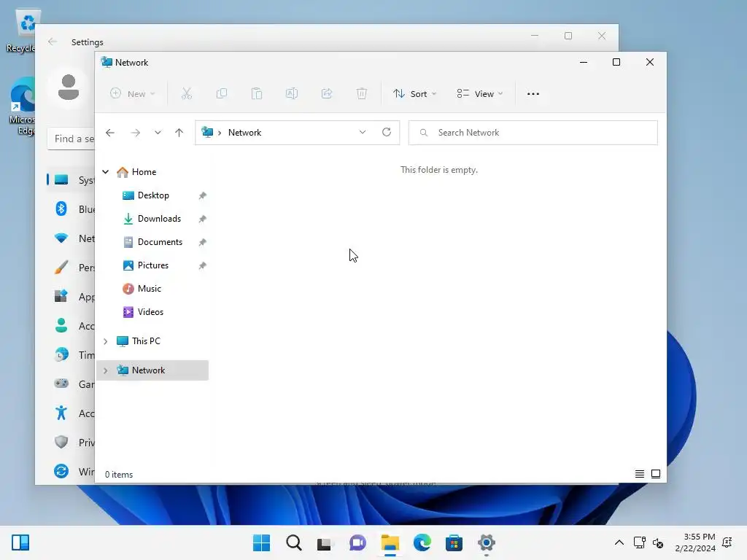Unpin Downloads using its pin icon
Screen dimensions: 747x560
tap(203, 219)
